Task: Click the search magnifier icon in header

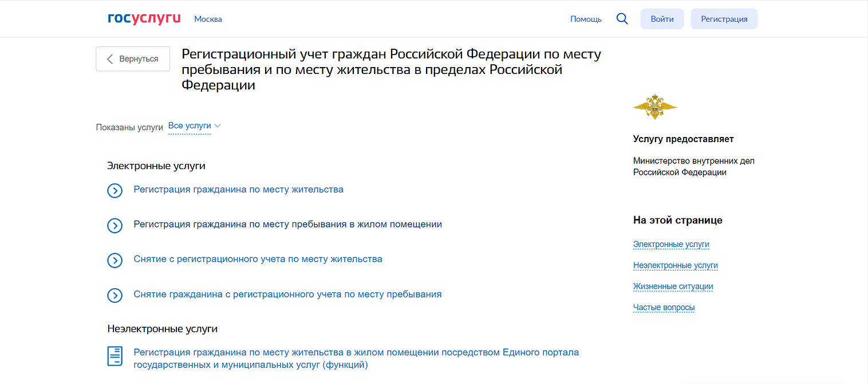Action: pos(622,19)
